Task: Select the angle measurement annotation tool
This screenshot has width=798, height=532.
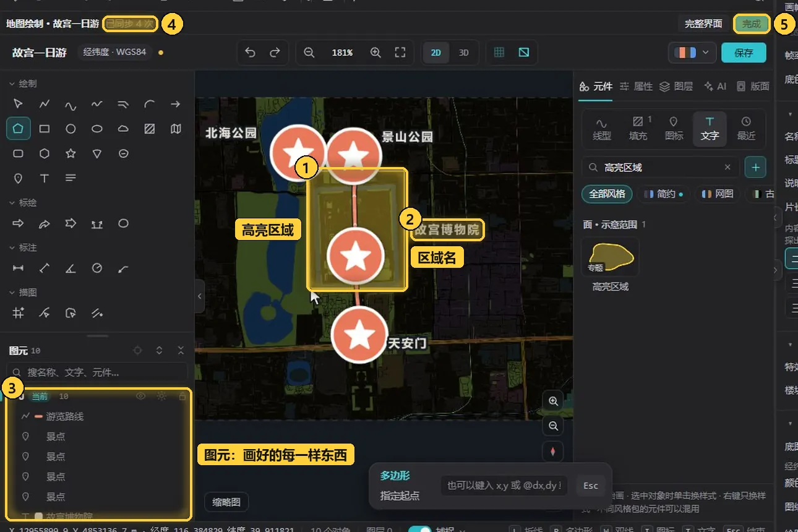Action: coord(71,268)
